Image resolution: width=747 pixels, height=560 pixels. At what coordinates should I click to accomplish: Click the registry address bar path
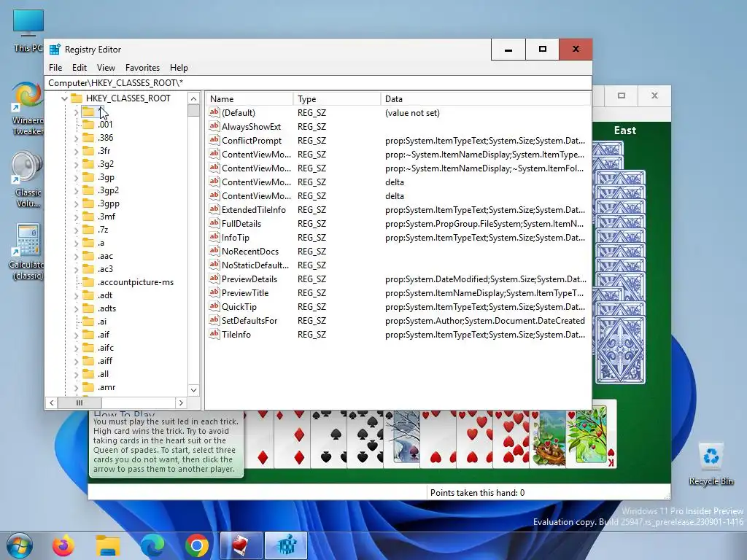tap(318, 83)
